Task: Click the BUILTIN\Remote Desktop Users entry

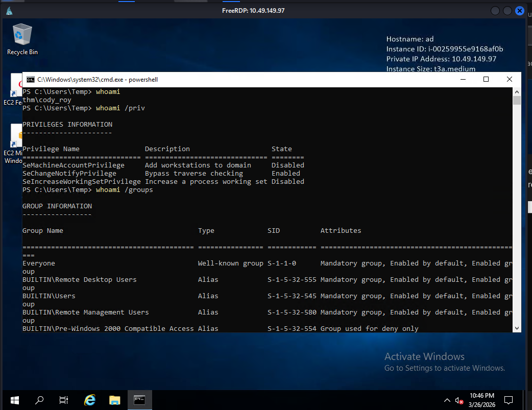Action: click(x=80, y=280)
